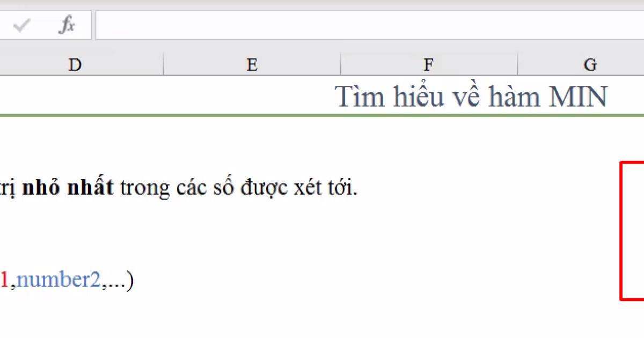Click the boundary between columns D and E
Image resolution: width=644 pixels, height=338 pixels.
click(x=163, y=64)
